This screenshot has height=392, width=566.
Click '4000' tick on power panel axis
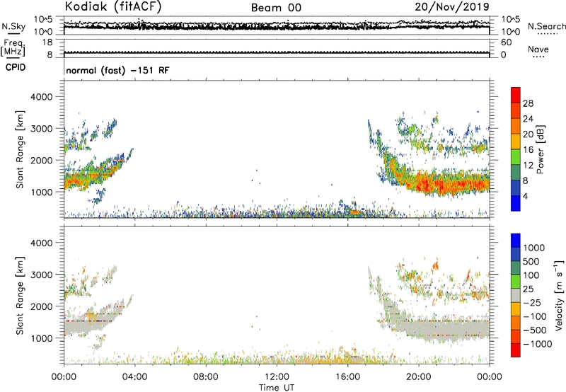pos(41,97)
